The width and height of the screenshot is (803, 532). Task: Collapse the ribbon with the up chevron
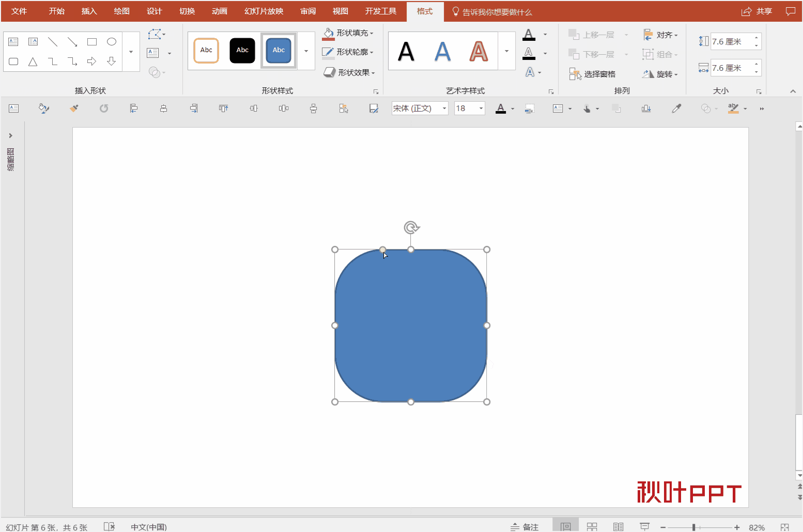(x=793, y=91)
